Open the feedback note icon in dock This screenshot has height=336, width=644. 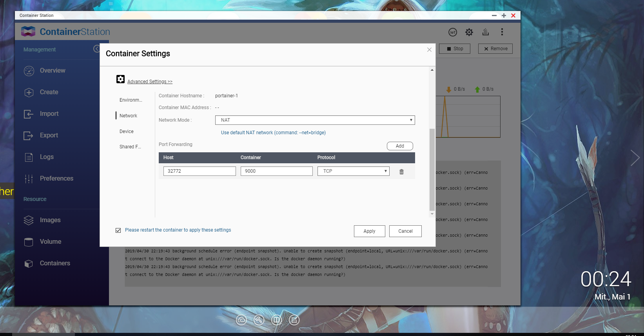click(x=294, y=320)
